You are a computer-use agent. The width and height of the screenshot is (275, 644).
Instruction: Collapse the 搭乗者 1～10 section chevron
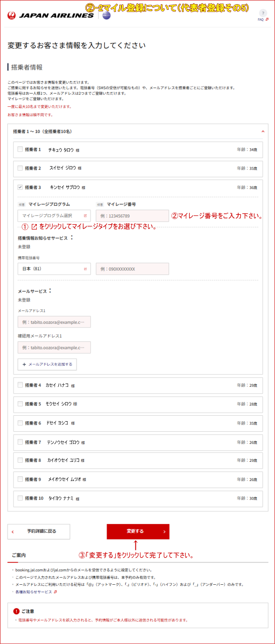pyautogui.click(x=263, y=132)
